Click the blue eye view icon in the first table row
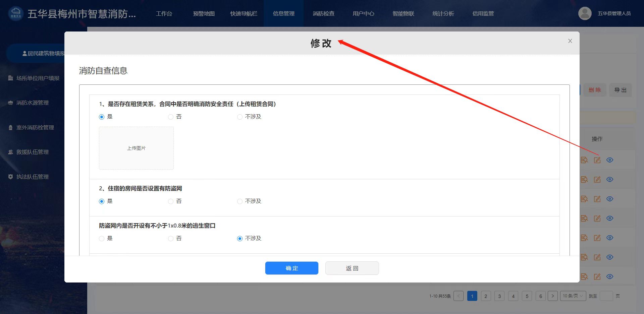644x314 pixels. click(x=610, y=160)
